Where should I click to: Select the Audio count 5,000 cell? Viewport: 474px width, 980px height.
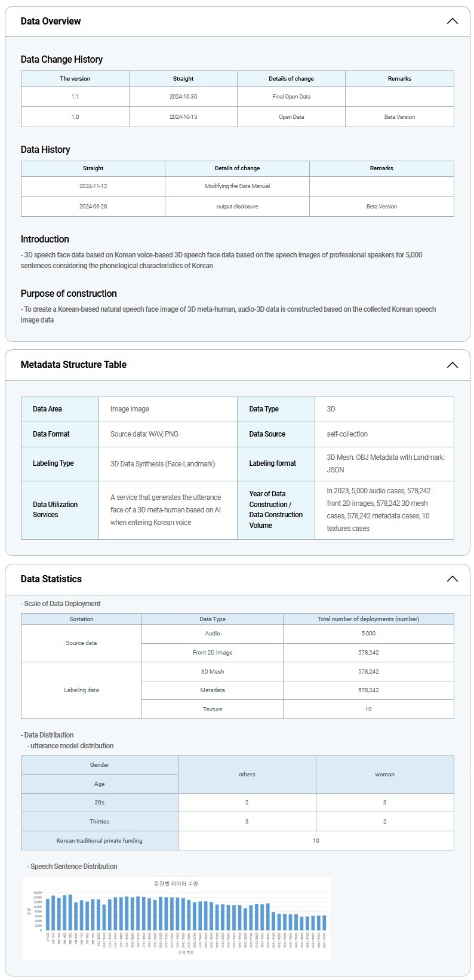click(368, 634)
